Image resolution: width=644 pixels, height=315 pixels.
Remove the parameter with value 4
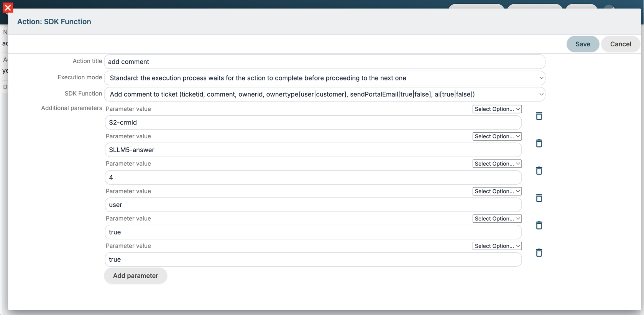(539, 171)
